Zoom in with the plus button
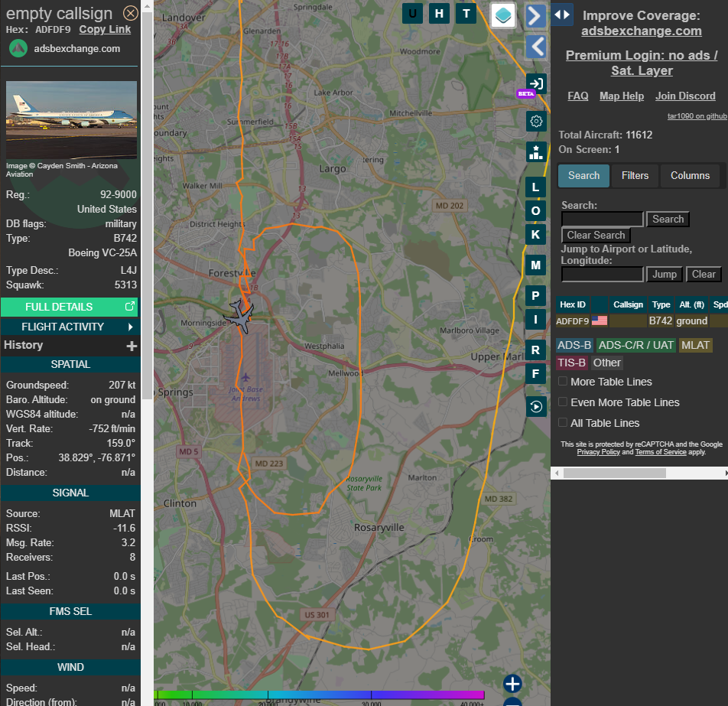 coord(512,684)
